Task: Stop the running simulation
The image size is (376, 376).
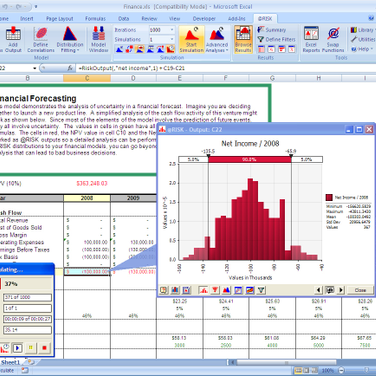Action: point(44,348)
